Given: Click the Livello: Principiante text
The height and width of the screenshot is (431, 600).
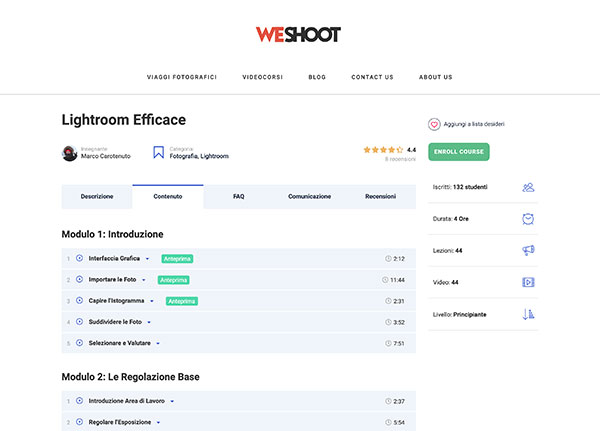Looking at the screenshot, I should 460,315.
